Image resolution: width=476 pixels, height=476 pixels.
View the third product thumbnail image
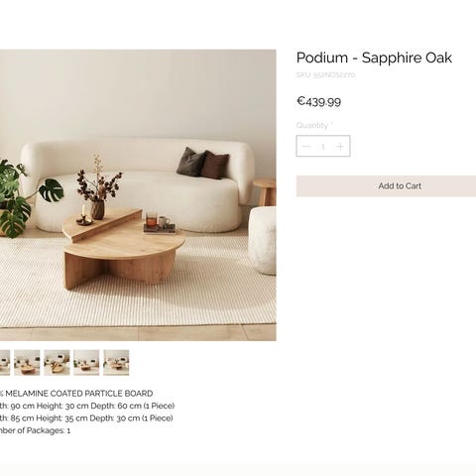(57, 362)
